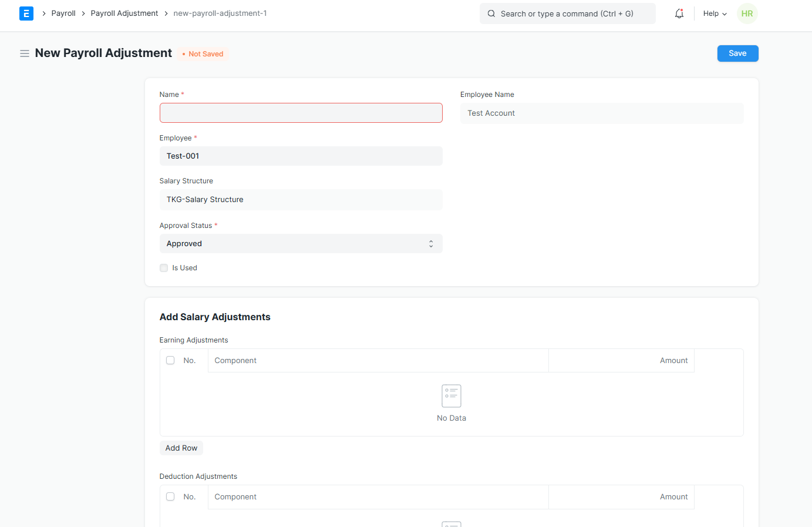Add Row to Earning Adjustments
This screenshot has width=812, height=527.
coord(181,448)
